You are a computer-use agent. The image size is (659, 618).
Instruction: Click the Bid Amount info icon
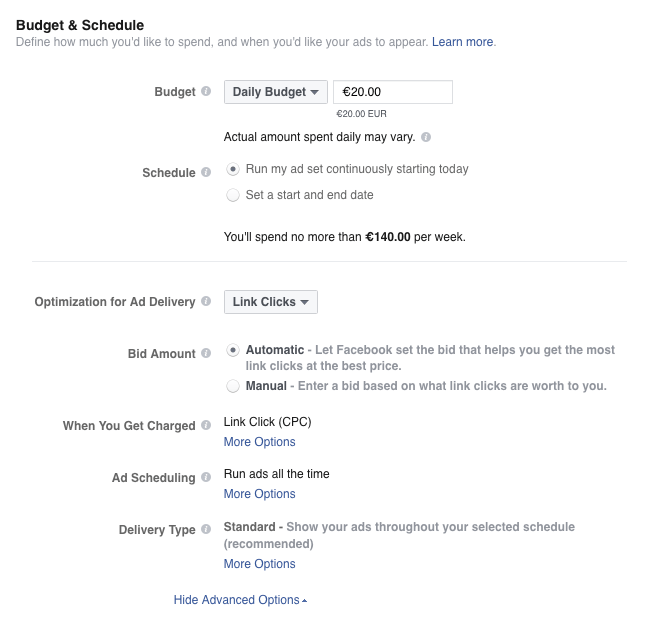[206, 353]
